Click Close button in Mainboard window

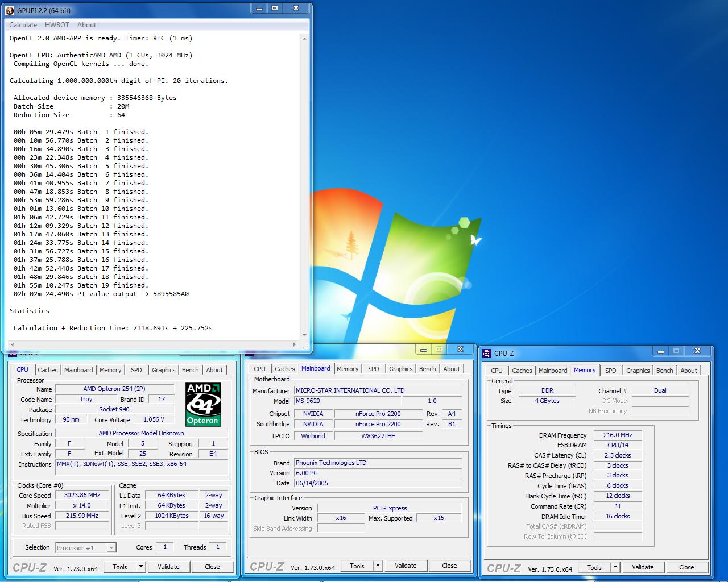pyautogui.click(x=449, y=566)
